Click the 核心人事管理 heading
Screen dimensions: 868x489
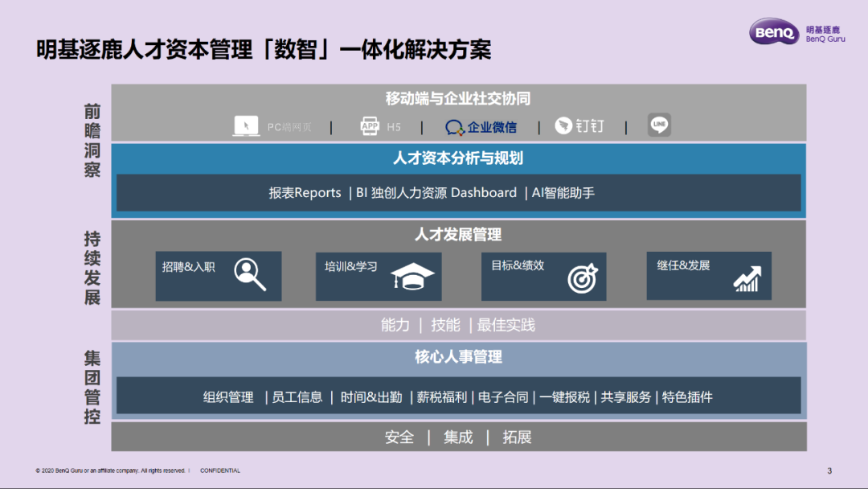point(458,356)
